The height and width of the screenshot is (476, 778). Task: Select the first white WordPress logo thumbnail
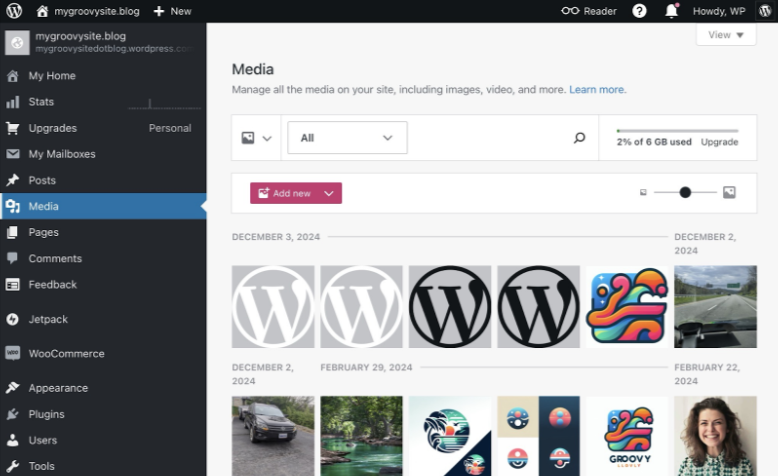pos(273,307)
